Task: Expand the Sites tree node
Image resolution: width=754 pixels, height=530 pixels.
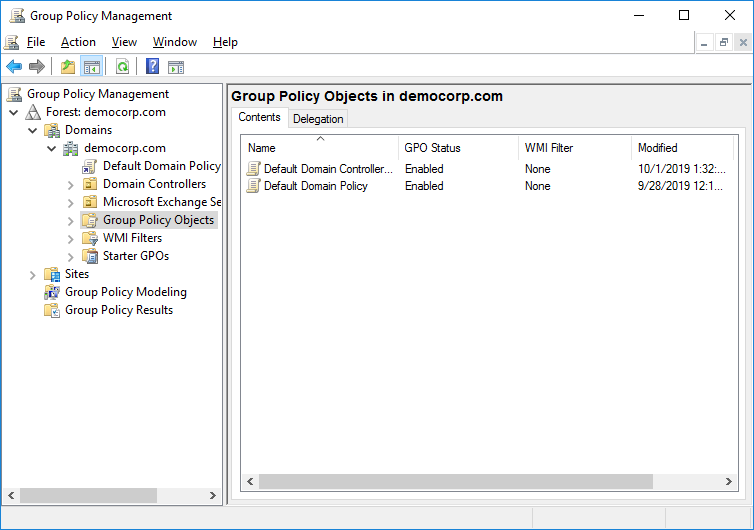Action: pyautogui.click(x=33, y=274)
